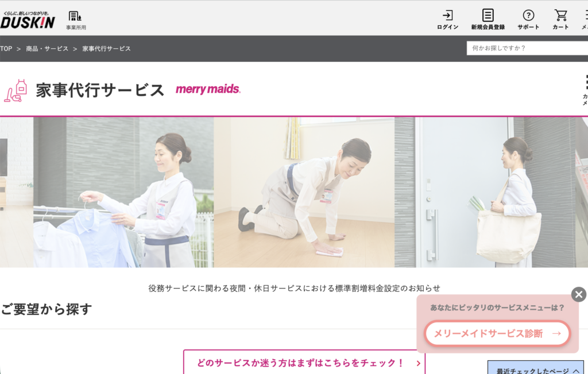The height and width of the screenshot is (374, 588).
Task: Click the Duskin logo
Action: pyautogui.click(x=28, y=20)
